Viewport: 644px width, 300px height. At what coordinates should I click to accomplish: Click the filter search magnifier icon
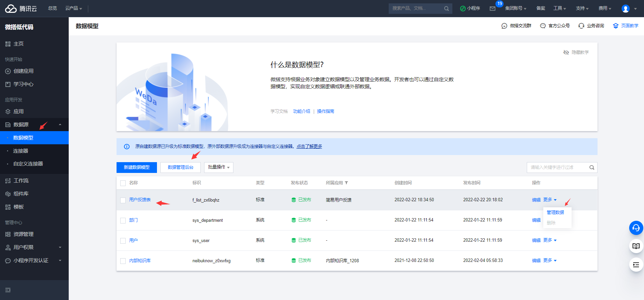click(x=592, y=168)
